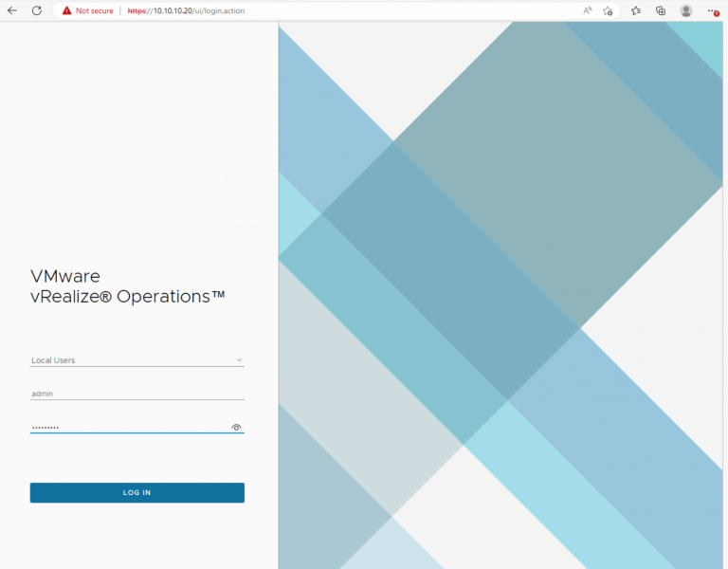Focus the admin username field

[x=133, y=394]
